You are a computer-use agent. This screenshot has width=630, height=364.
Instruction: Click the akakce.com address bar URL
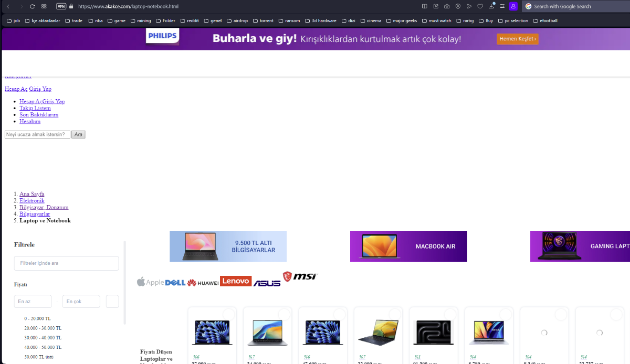(128, 6)
